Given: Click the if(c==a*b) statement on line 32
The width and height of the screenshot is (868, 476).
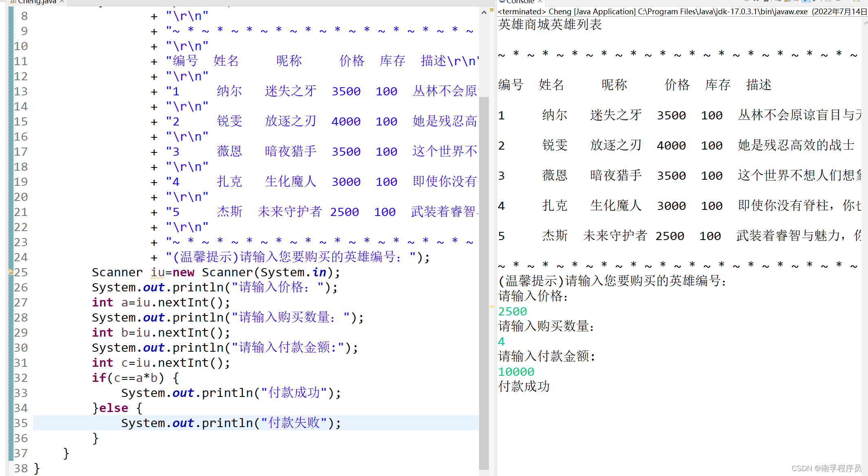Looking at the screenshot, I should pyautogui.click(x=128, y=378).
